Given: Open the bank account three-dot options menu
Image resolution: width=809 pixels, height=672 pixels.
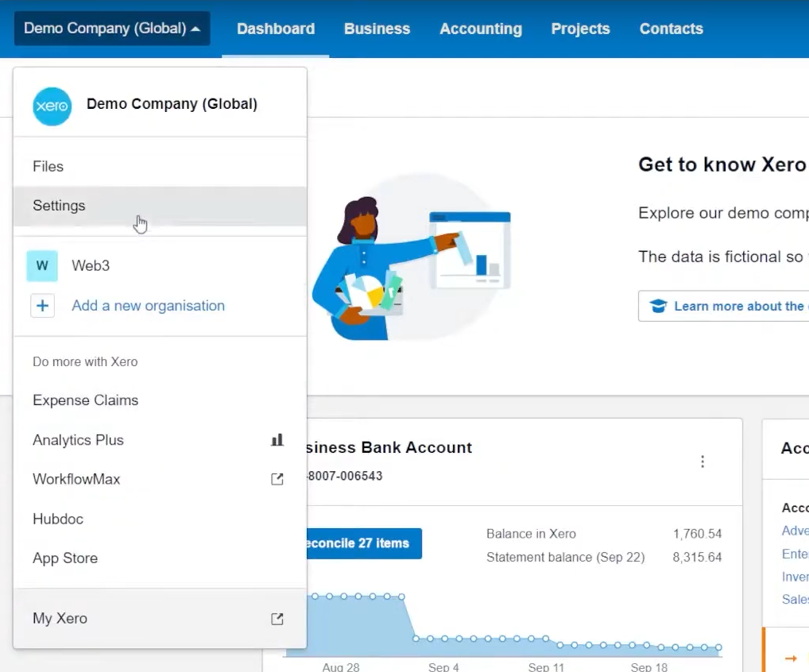Looking at the screenshot, I should [x=703, y=462].
